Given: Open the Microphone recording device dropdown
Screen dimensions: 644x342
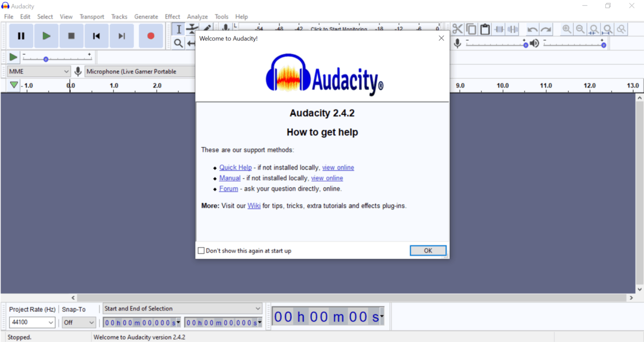Looking at the screenshot, I should pyautogui.click(x=140, y=71).
